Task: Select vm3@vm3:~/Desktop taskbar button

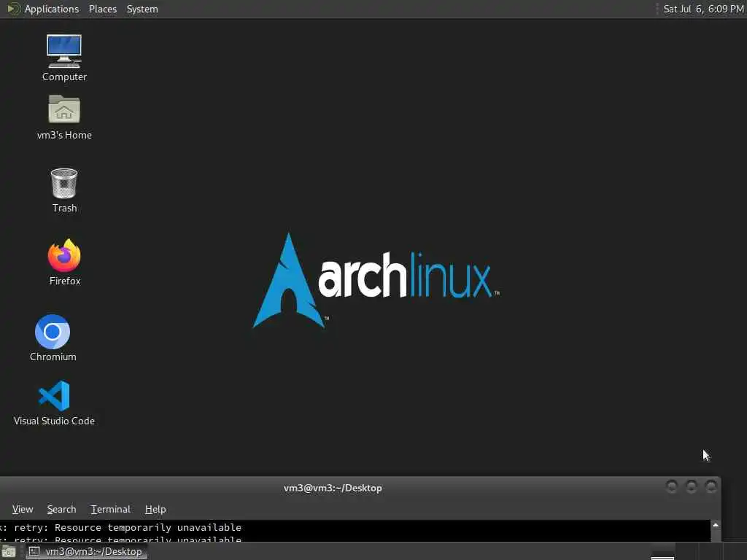Action: pyautogui.click(x=86, y=551)
